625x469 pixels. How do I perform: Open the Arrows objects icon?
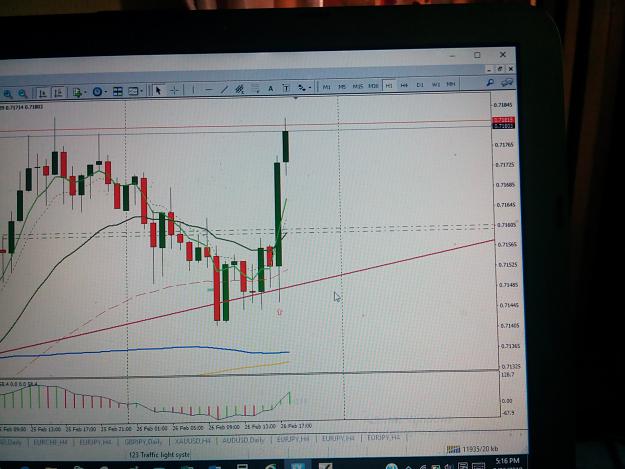[x=301, y=88]
